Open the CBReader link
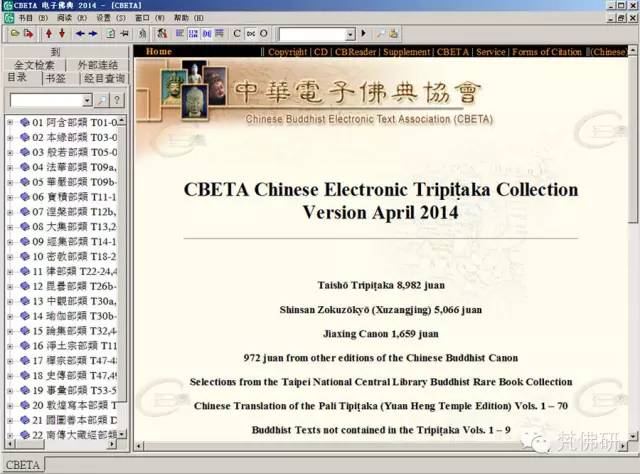This screenshot has height=474, width=640. coord(356,51)
